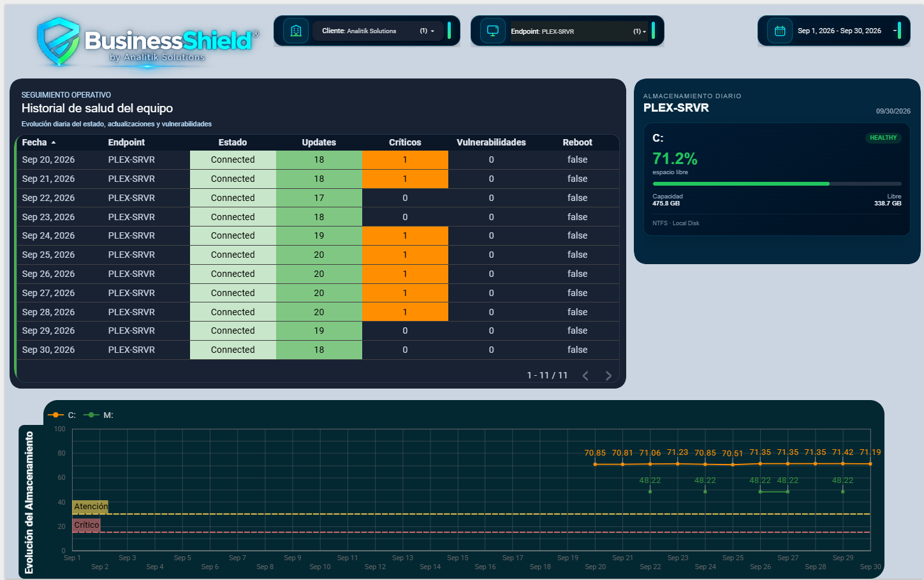
Task: Click the building icon beside Cliente filter
Action: pyautogui.click(x=296, y=31)
